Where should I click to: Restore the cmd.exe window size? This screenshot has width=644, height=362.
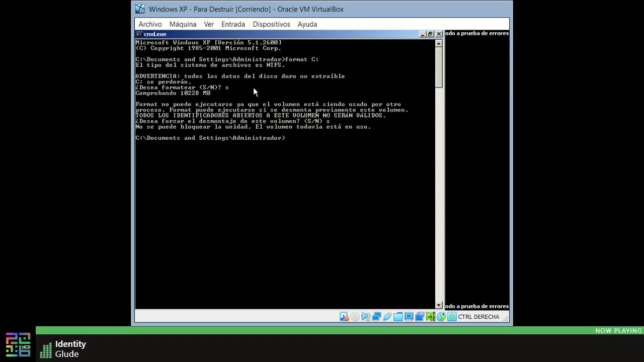pyautogui.click(x=430, y=34)
